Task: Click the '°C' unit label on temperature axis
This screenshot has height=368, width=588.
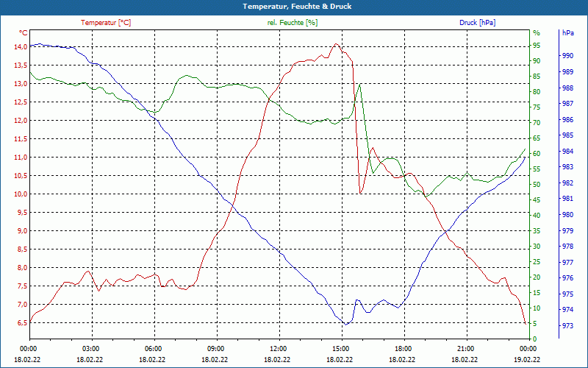Action: click(24, 33)
